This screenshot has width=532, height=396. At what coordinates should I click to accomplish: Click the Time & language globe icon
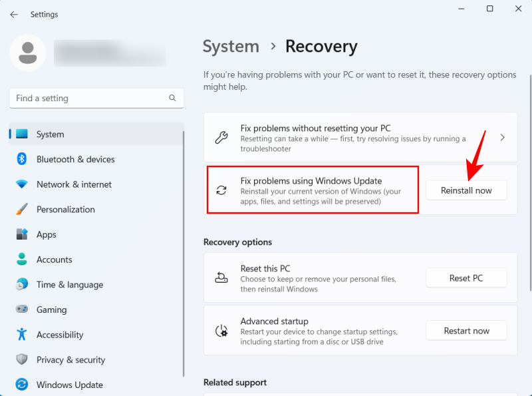tap(22, 284)
